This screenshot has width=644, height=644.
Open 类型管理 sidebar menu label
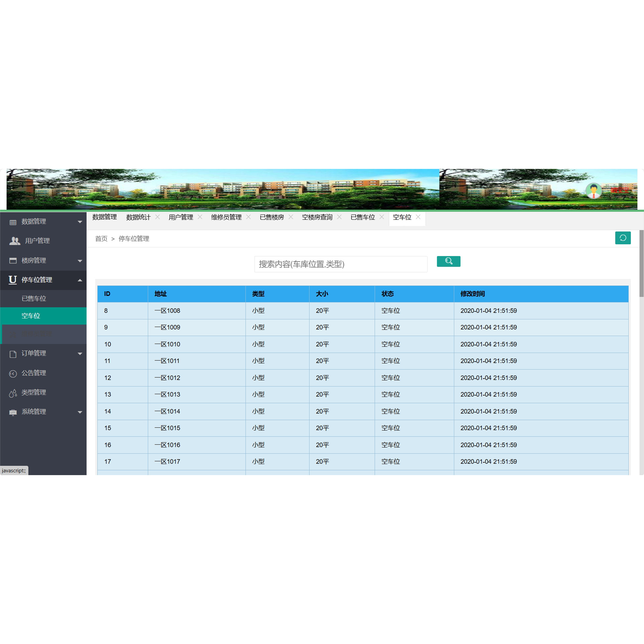tap(34, 392)
